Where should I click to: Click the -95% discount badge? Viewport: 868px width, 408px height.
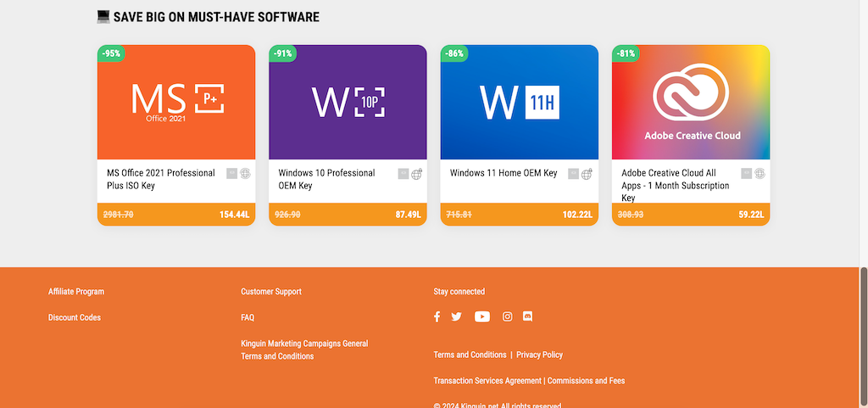click(111, 53)
